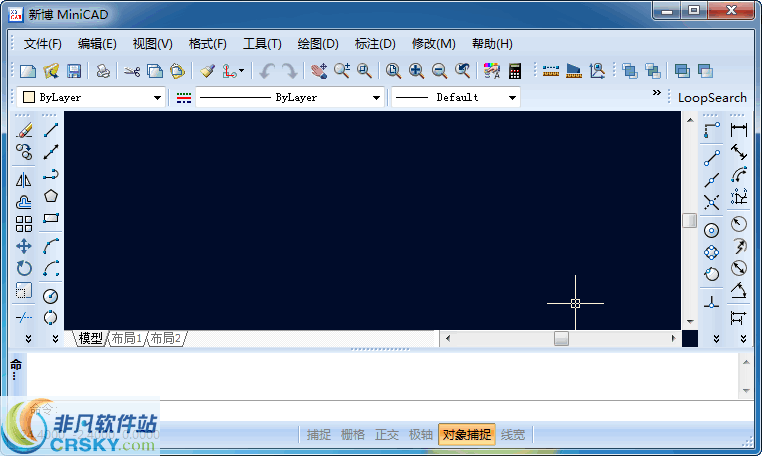The width and height of the screenshot is (762, 456).
Task: Click the vertical scrollbar up arrow
Action: [x=690, y=120]
